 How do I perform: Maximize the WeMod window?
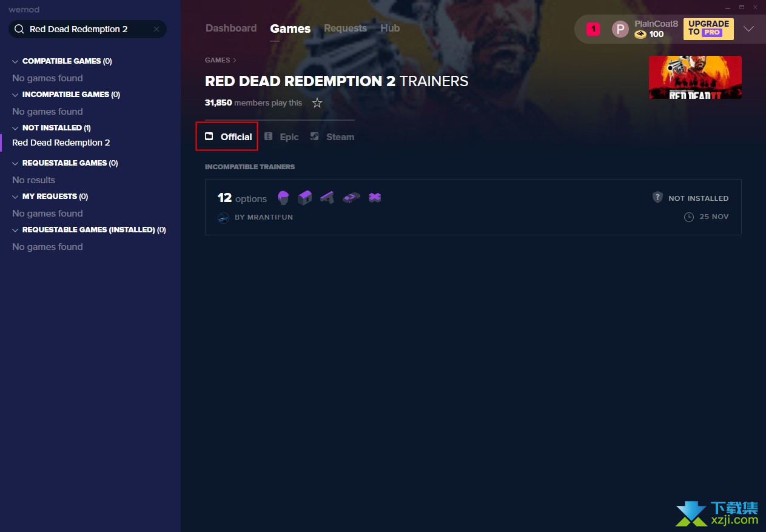(x=741, y=7)
